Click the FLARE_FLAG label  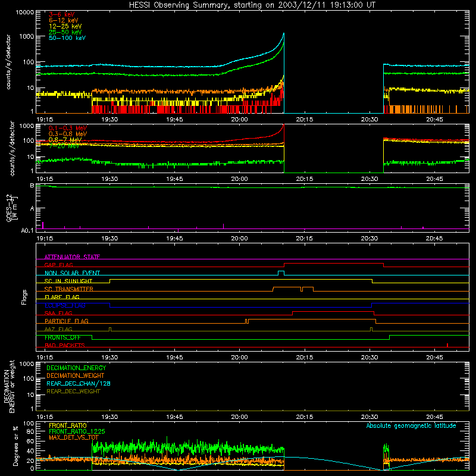tap(62, 297)
